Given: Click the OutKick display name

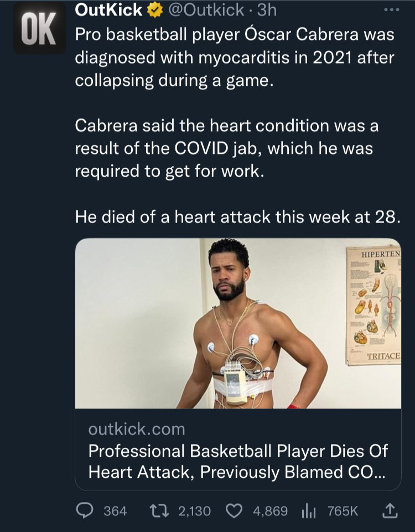Looking at the screenshot, I should [x=108, y=10].
